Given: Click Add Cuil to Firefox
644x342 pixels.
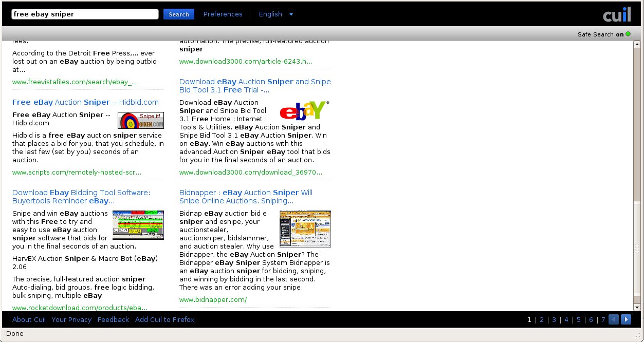Looking at the screenshot, I should (164, 319).
